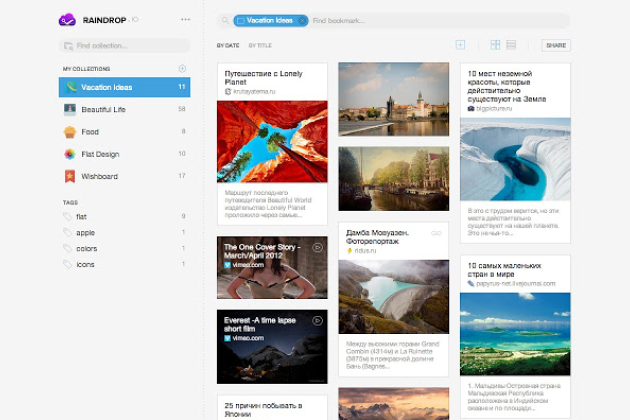The width and height of the screenshot is (630, 420).
Task: Remove the Vacation Ideas search filter
Action: point(303,20)
